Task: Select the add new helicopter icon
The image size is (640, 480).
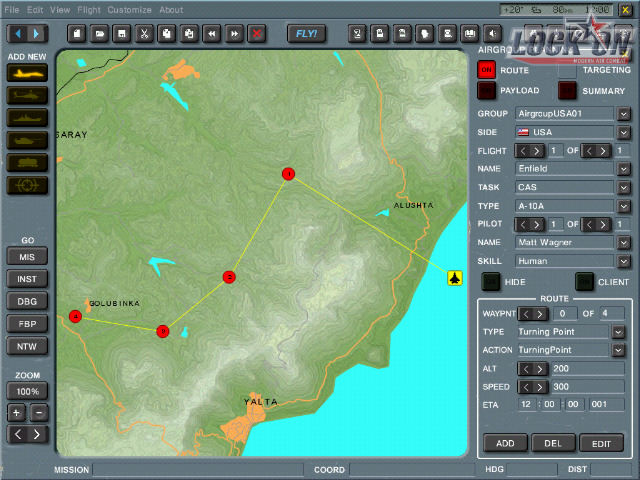Action: 27,96
